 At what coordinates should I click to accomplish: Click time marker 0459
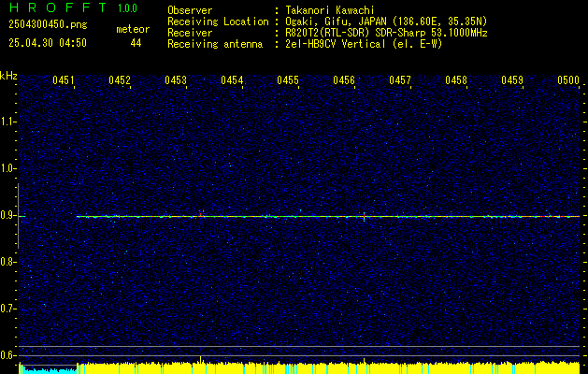tap(512, 79)
